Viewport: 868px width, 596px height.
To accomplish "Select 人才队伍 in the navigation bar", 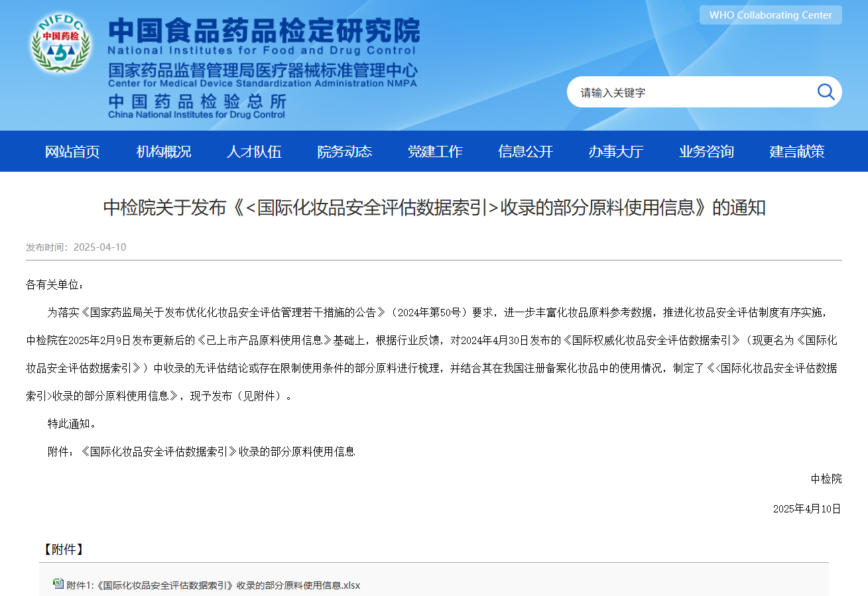I will click(x=254, y=151).
